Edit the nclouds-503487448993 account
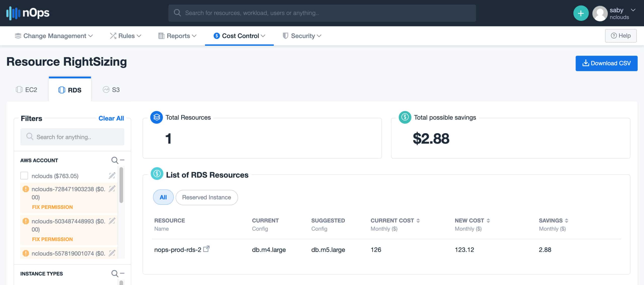The image size is (644, 285). click(x=112, y=221)
